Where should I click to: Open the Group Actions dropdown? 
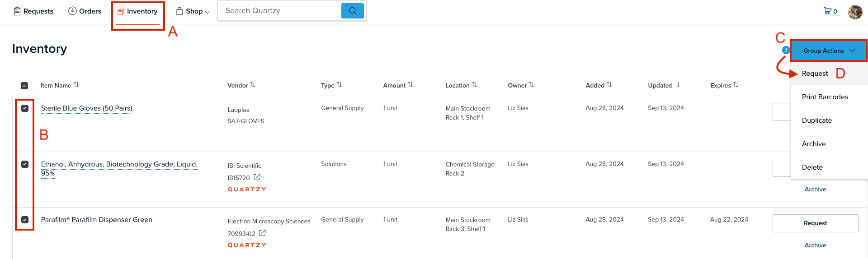829,51
